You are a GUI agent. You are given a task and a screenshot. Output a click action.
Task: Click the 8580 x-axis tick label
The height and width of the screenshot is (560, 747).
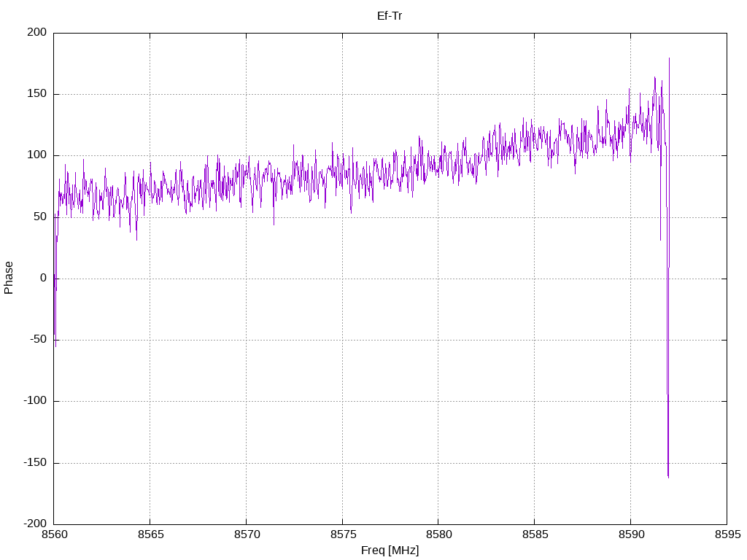pyautogui.click(x=438, y=535)
